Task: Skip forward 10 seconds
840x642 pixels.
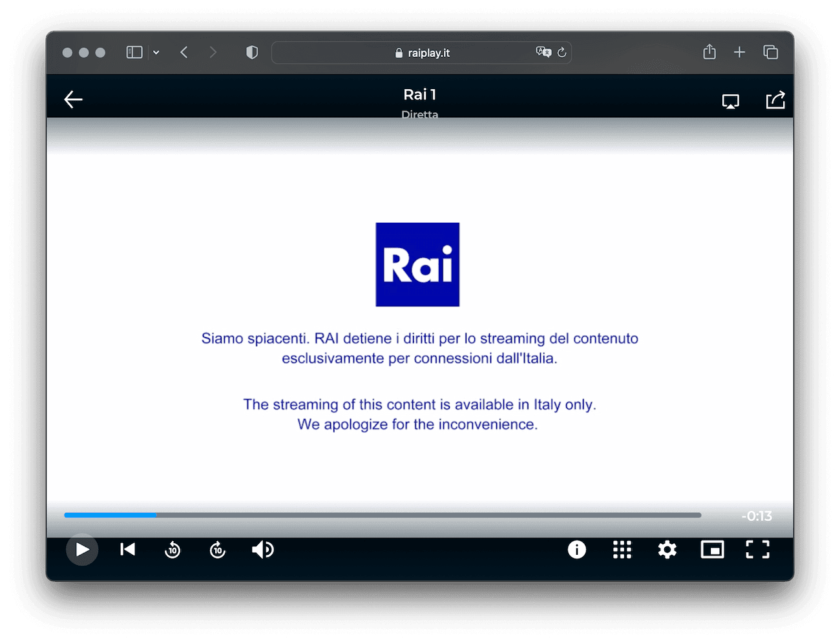Action: pos(218,550)
